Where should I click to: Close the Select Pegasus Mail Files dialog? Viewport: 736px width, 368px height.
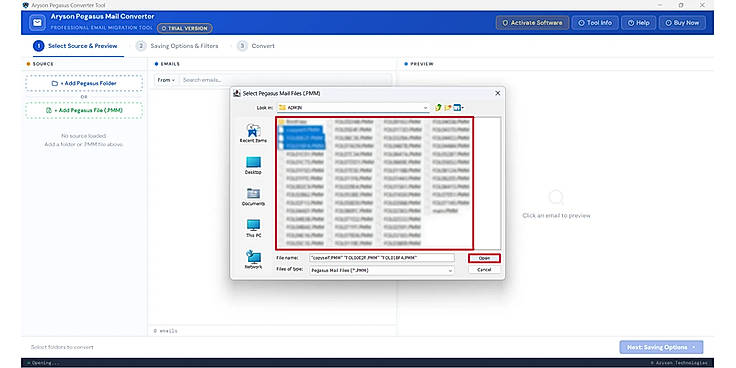click(x=498, y=93)
